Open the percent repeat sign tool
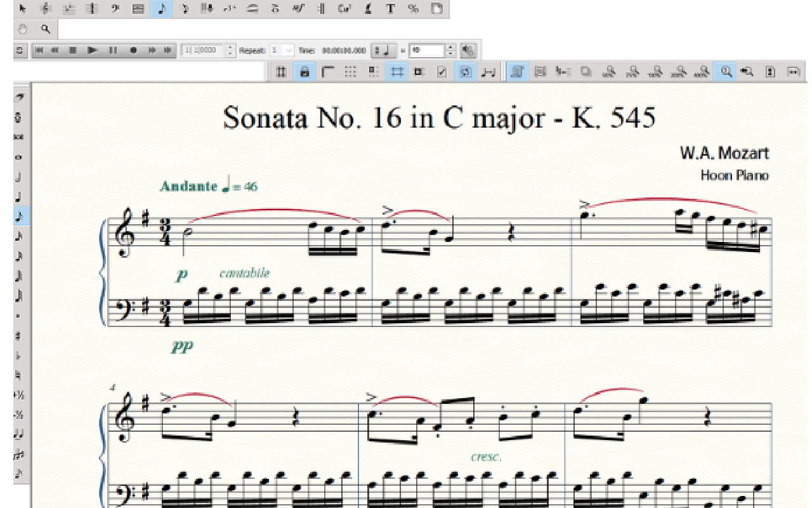The image size is (812, 508). 414,8
